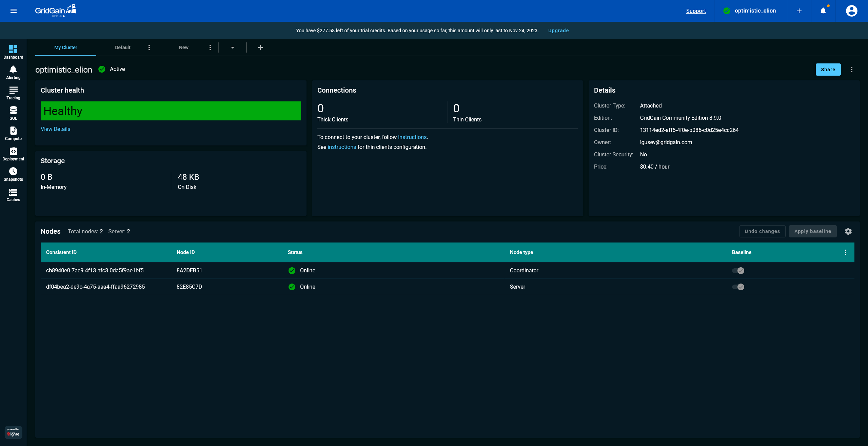Sort by Baseline column header
868x446 pixels.
click(x=742, y=252)
